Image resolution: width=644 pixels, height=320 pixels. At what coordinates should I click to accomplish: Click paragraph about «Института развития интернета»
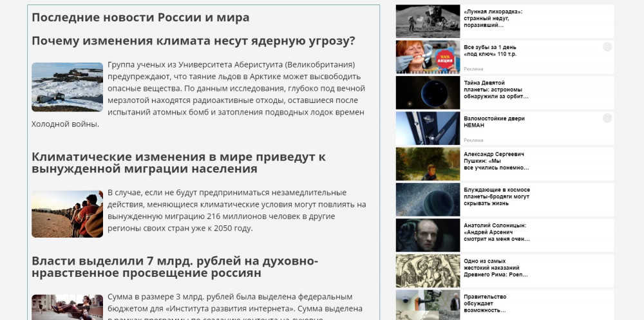point(235,307)
